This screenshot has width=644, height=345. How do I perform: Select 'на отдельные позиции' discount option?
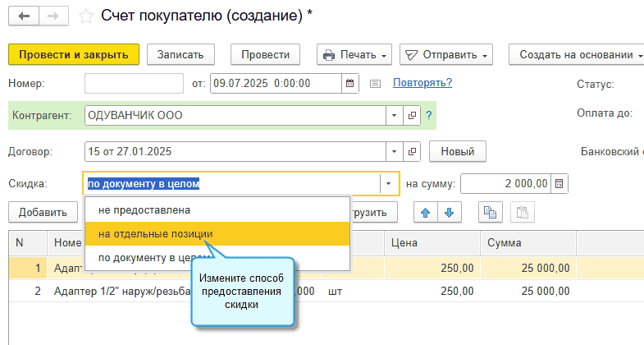click(155, 233)
